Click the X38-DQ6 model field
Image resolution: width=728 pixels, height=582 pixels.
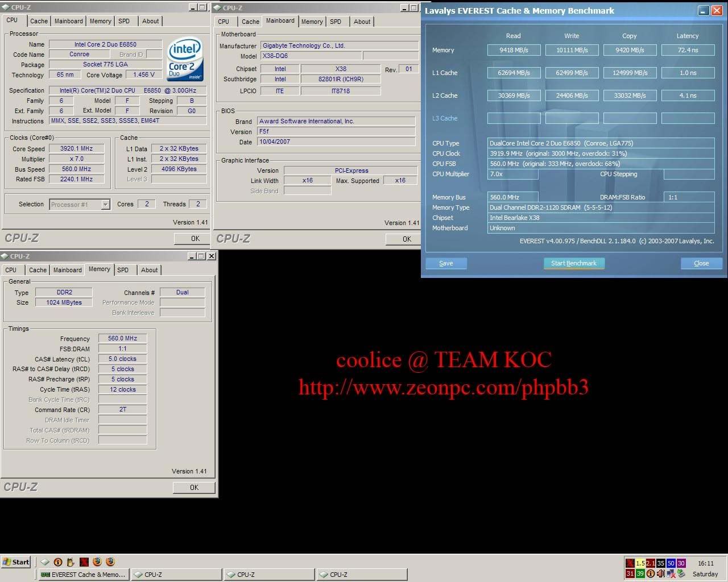(311, 56)
